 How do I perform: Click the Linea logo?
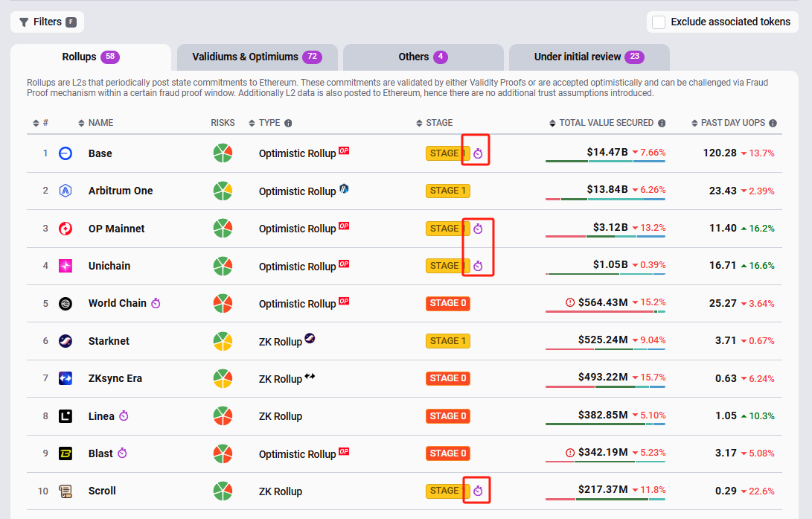65,416
